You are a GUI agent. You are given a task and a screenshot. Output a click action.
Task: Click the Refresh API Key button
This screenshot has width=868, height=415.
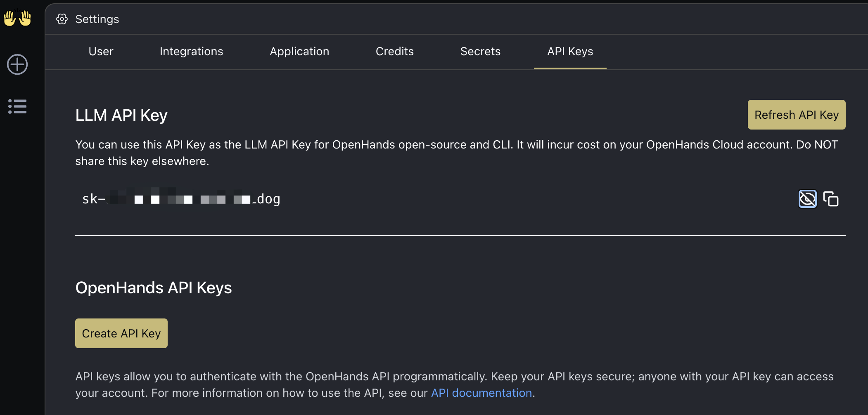[x=797, y=115]
